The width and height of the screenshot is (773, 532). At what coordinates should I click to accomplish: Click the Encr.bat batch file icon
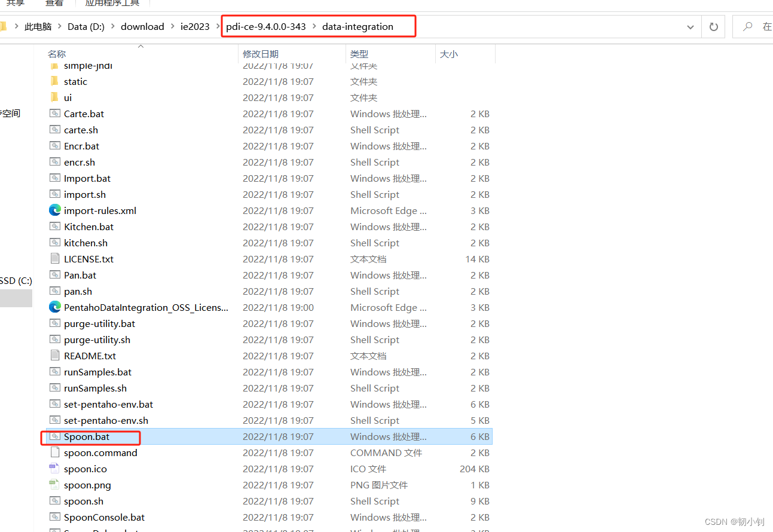point(54,146)
